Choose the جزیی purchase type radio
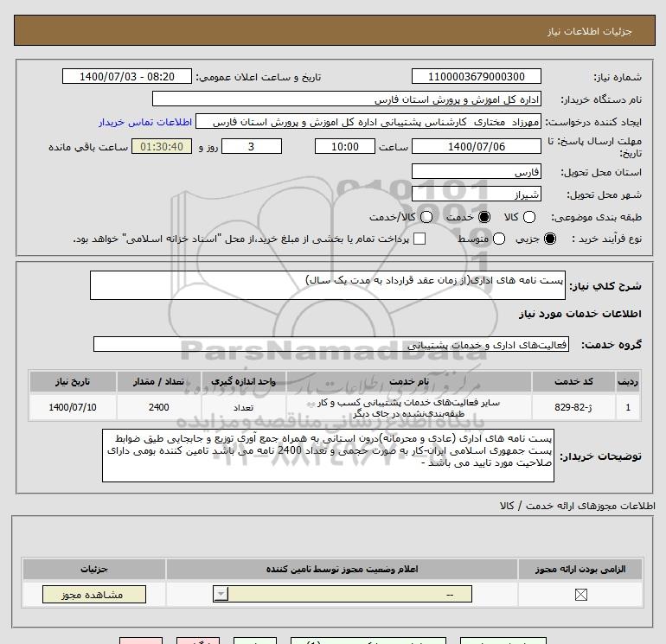666x644 pixels. [x=549, y=239]
